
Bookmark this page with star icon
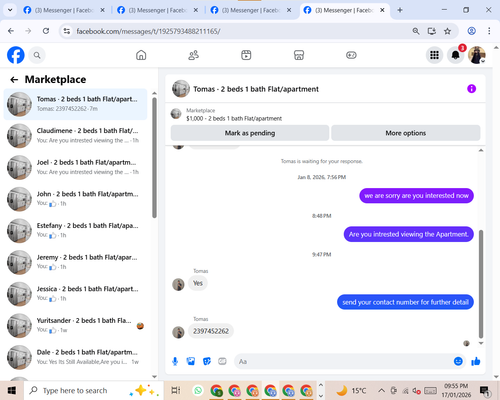pos(447,31)
